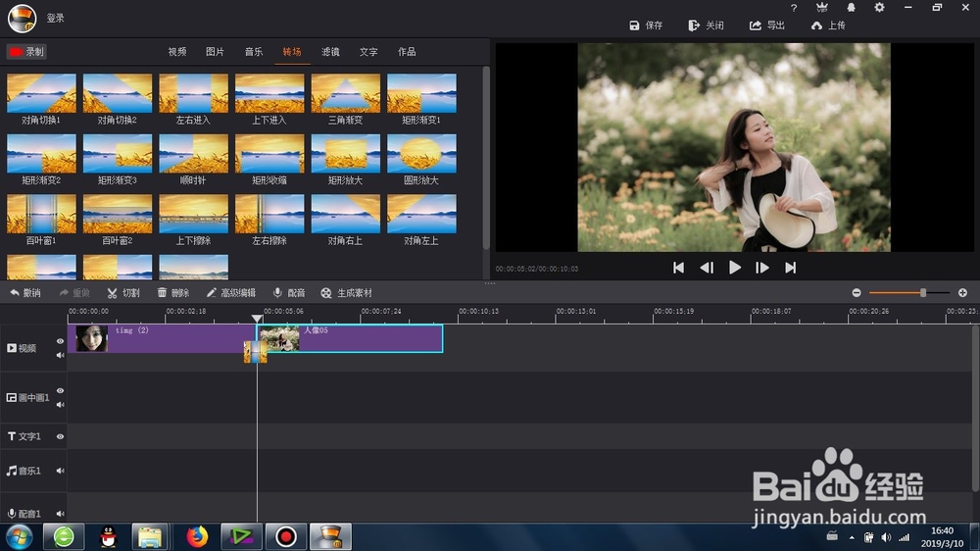980x551 pixels.
Task: Export video with 导出 button
Action: (767, 25)
